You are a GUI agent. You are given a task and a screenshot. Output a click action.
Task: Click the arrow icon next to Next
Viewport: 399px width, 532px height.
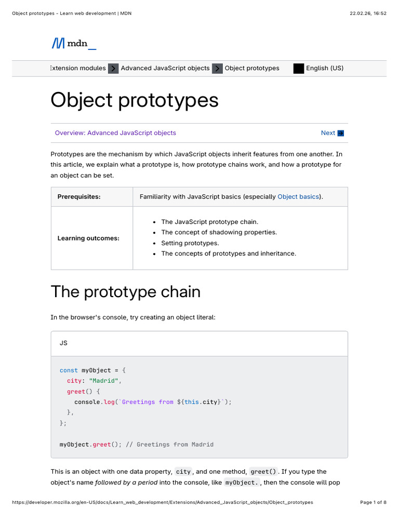pyautogui.click(x=341, y=133)
